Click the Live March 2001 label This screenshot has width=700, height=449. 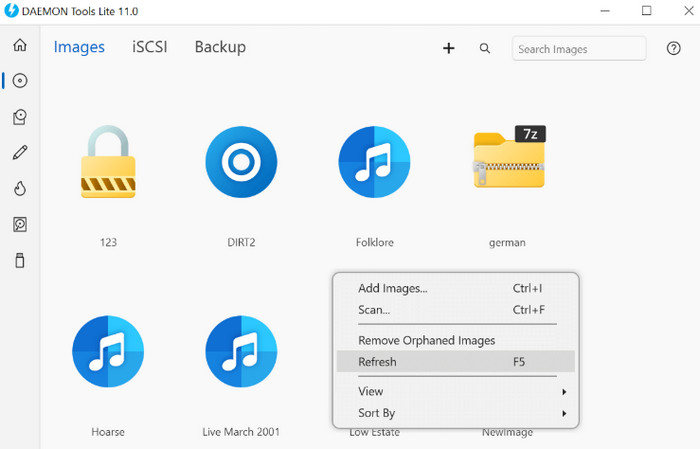click(x=241, y=432)
